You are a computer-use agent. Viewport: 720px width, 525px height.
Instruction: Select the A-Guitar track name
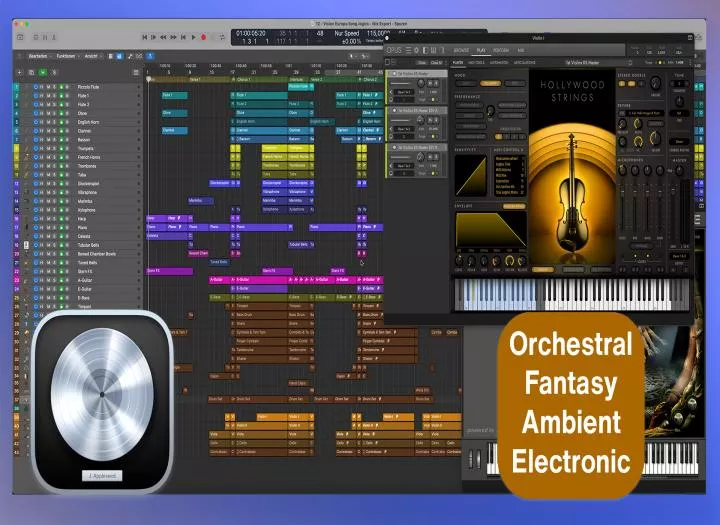tap(85, 280)
